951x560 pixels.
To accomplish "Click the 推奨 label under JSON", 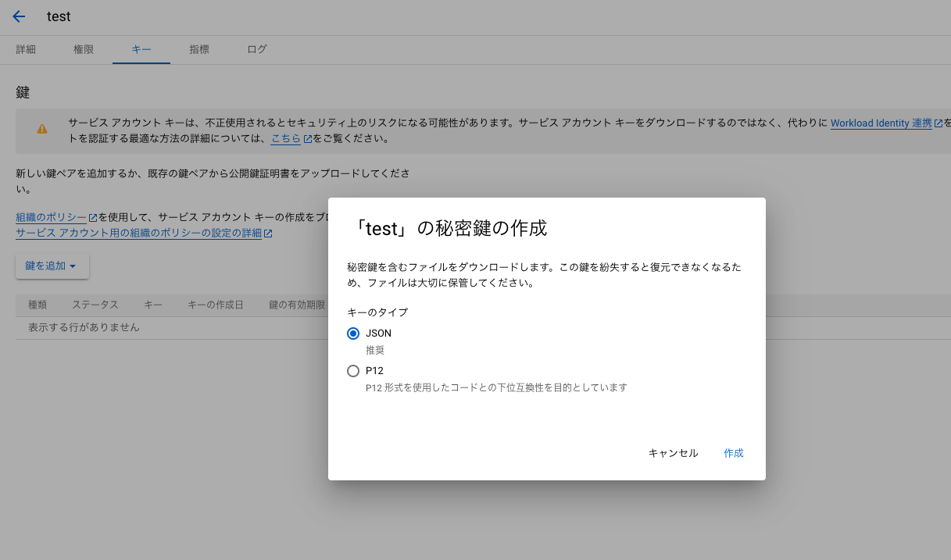I will tap(375, 350).
